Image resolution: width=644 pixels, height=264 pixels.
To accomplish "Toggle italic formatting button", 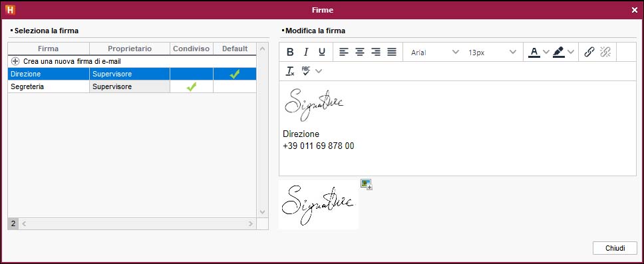I will click(x=305, y=52).
